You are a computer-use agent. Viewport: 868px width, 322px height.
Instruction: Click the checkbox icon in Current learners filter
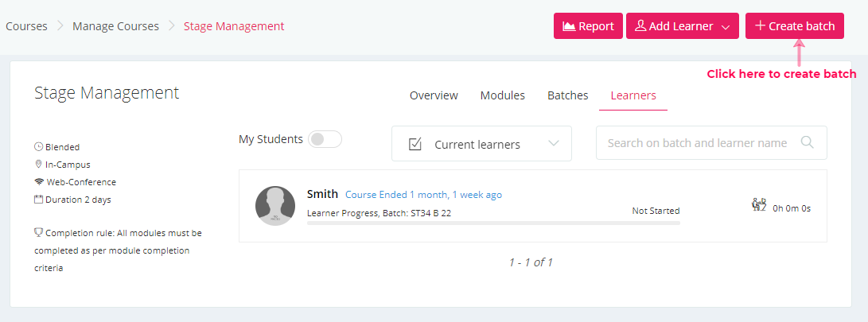coord(415,145)
